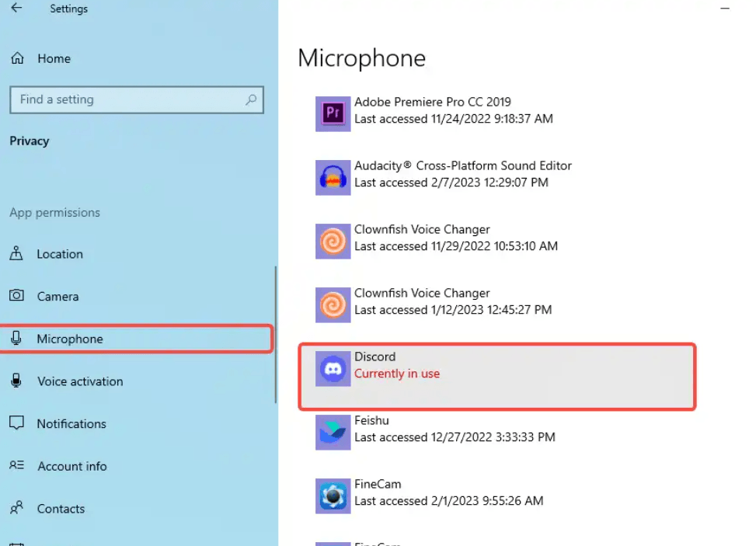The image size is (756, 546).
Task: Click the Camera icon in sidebar
Action: click(x=16, y=295)
